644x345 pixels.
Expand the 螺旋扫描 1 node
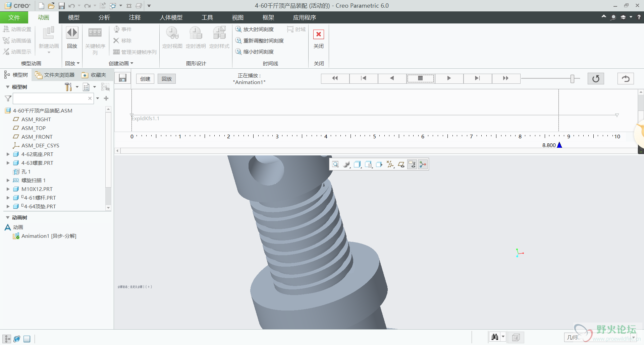pyautogui.click(x=8, y=180)
